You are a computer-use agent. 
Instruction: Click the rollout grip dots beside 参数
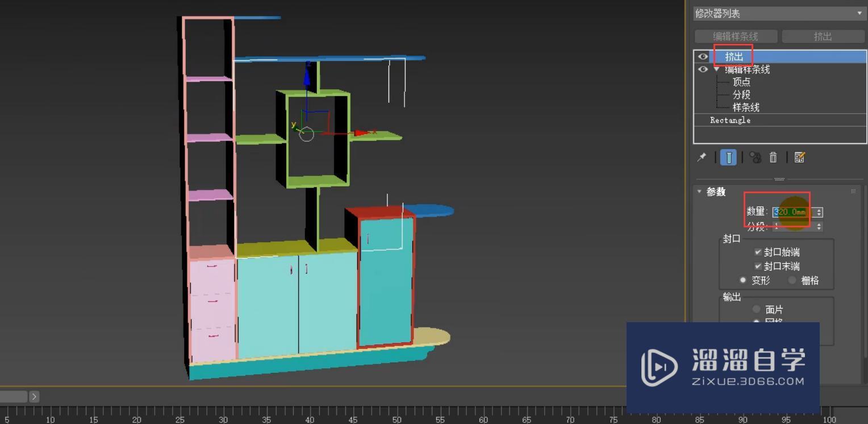853,192
